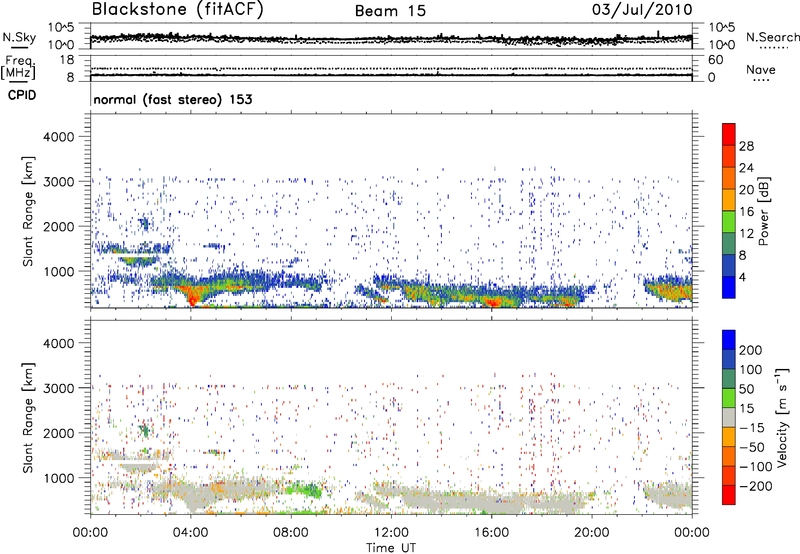The width and height of the screenshot is (800, 554).
Task: Select the light green 15–50 Velocity swatch
Action: (729, 398)
